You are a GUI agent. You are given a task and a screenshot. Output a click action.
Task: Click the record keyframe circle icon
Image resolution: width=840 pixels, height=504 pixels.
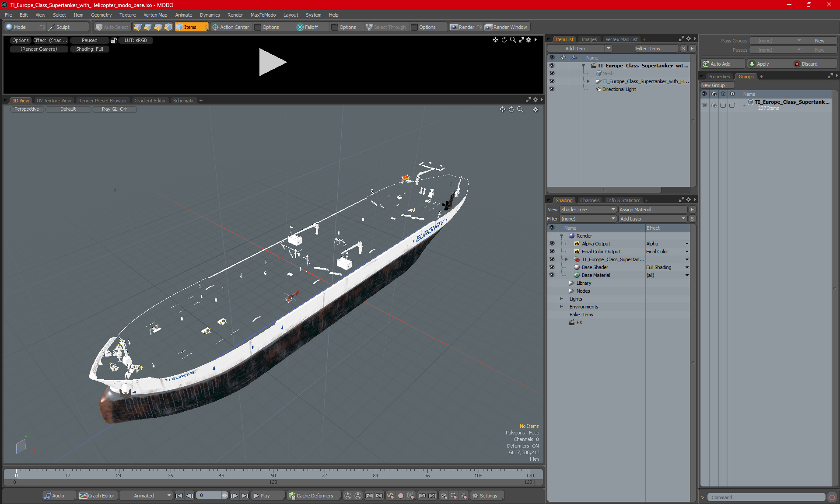[400, 496]
